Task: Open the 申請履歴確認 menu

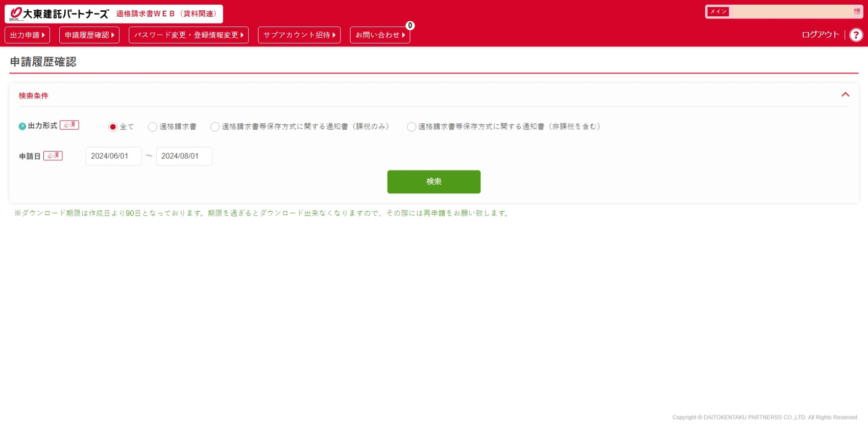Action: pos(89,35)
